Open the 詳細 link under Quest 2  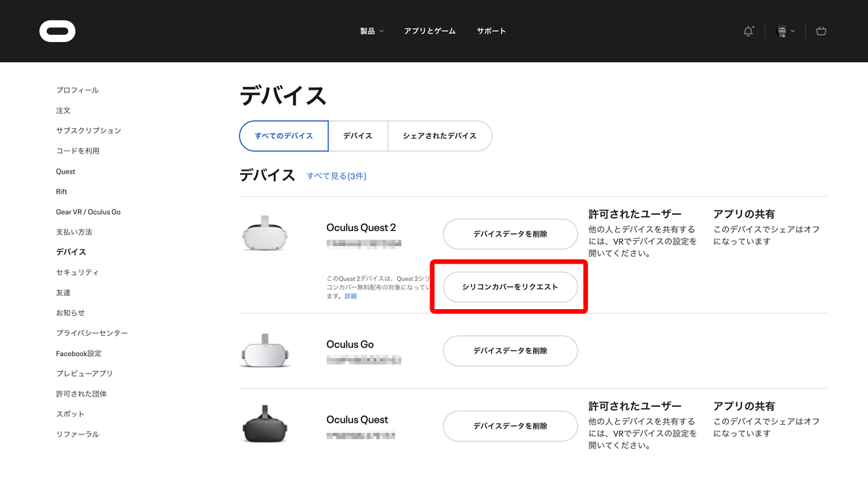[x=350, y=297]
